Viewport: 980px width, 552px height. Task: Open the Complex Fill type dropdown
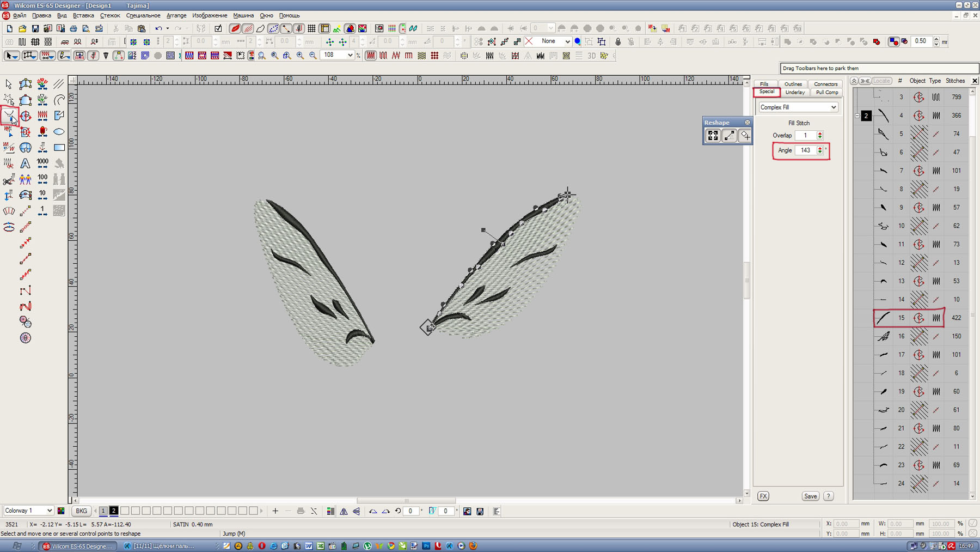(833, 107)
